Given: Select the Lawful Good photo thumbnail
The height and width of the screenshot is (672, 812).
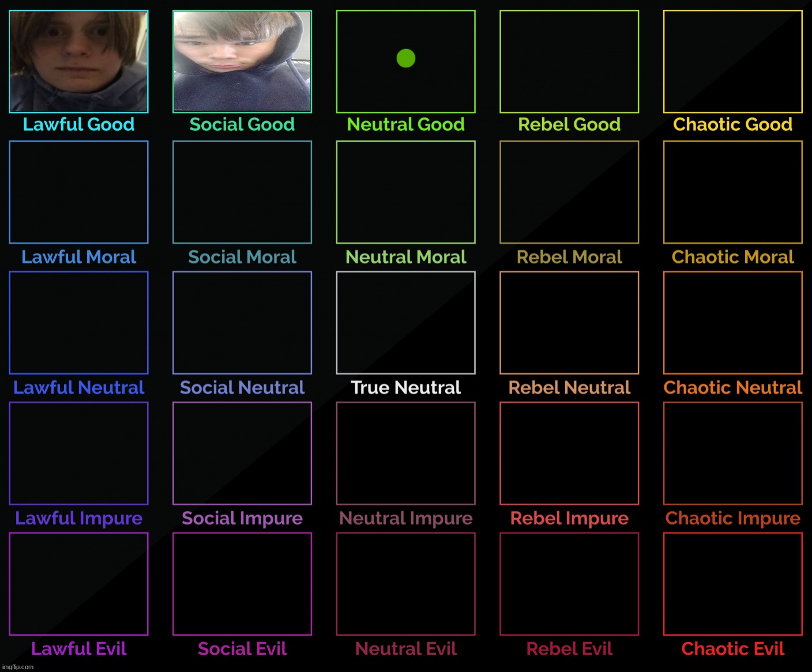Looking at the screenshot, I should coord(78,61).
